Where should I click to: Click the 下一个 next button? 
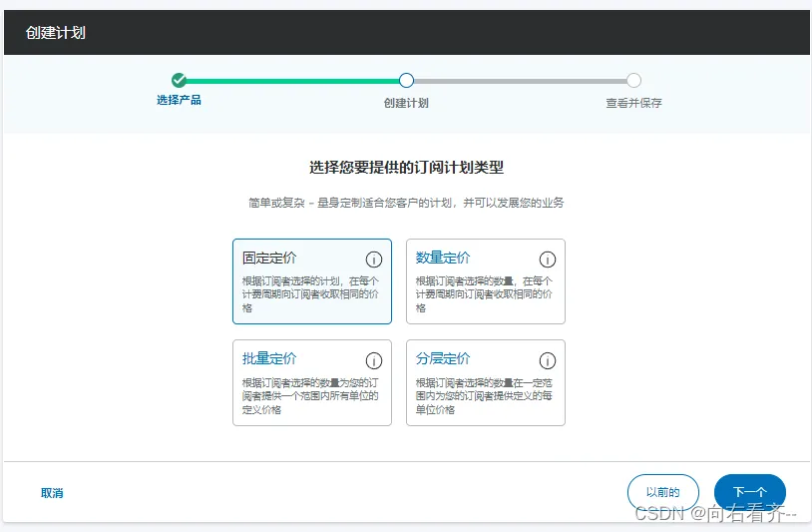coord(750,492)
